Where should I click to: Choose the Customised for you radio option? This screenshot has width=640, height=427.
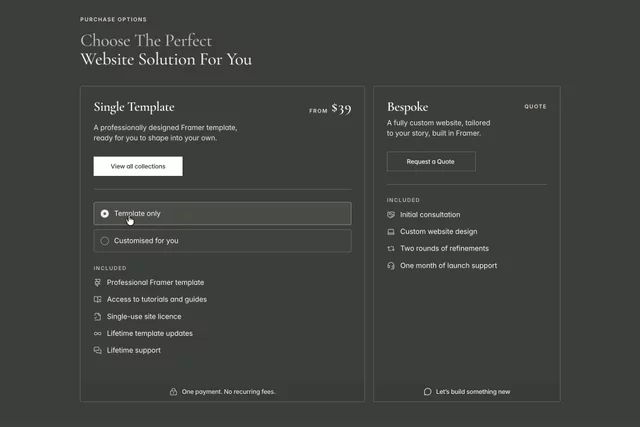point(222,241)
